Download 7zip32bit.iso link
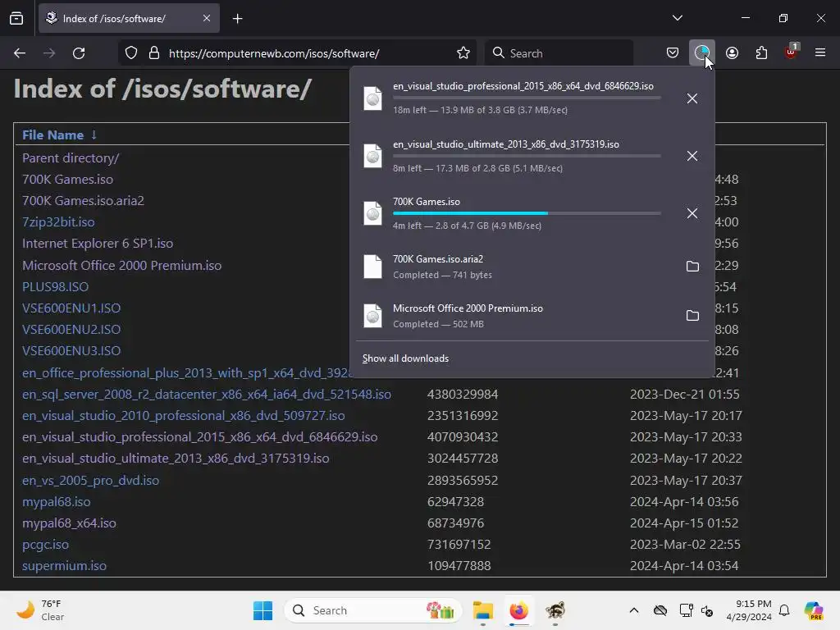Screen dimensions: 840x630 point(58,221)
